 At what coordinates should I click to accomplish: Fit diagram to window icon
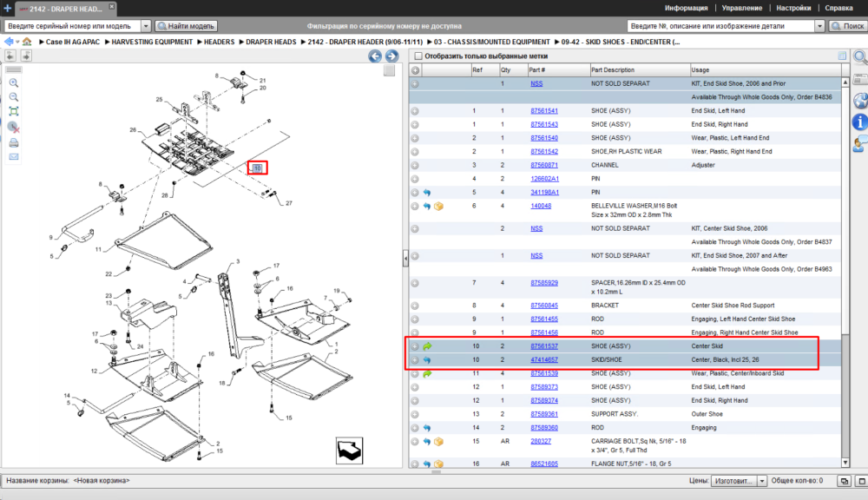point(14,111)
